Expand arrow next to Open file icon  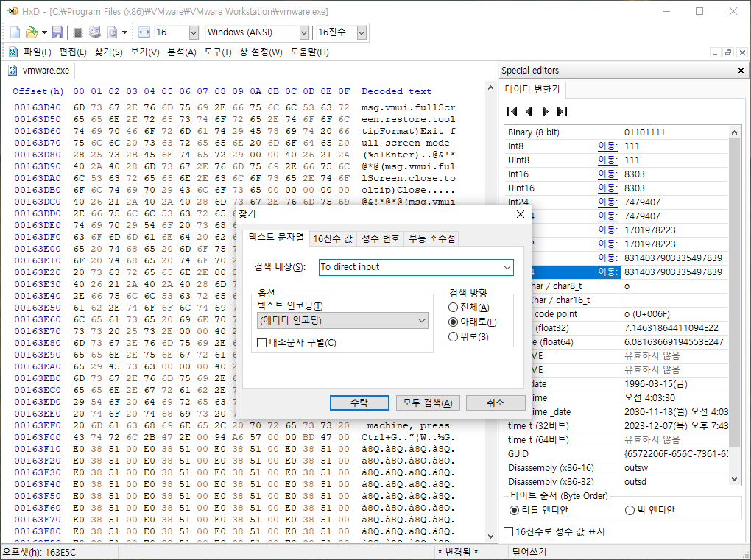point(44,32)
